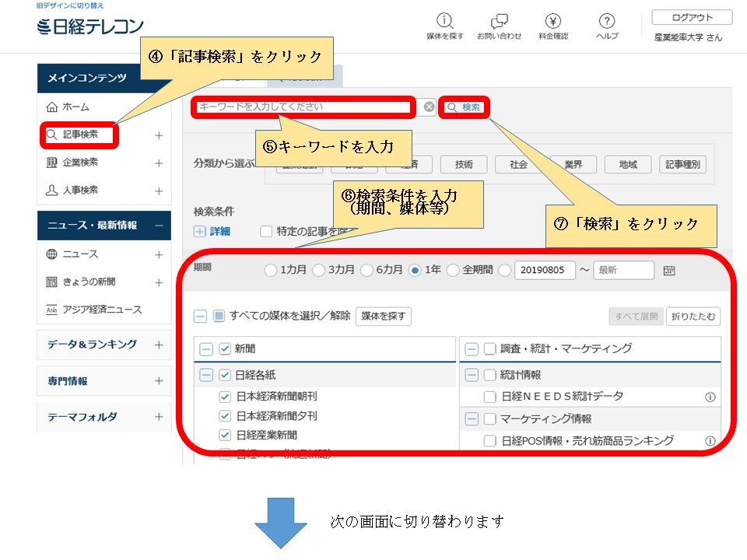Open the ヘルプ question mark icon
Viewport: 747px width, 560px height.
click(607, 22)
